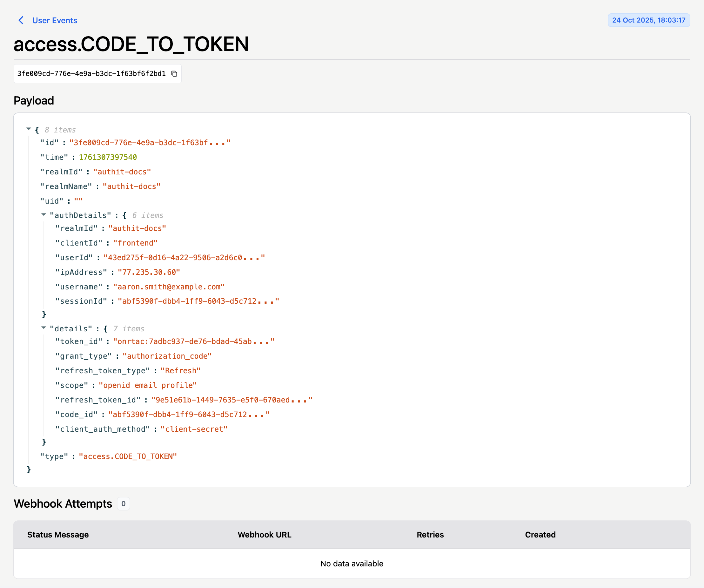Copy the event ID to clipboard
Screen dimensions: 704x588
[x=174, y=74]
